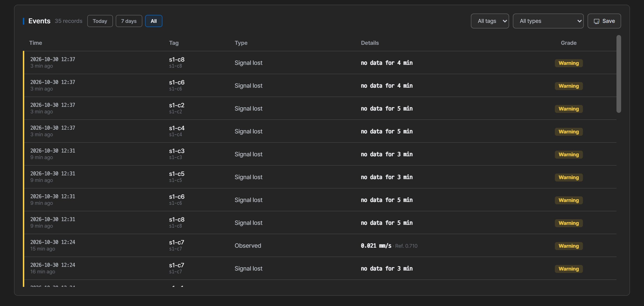The height and width of the screenshot is (306, 644).
Task: Click the 16 min ago timestamp
Action: [x=42, y=271]
